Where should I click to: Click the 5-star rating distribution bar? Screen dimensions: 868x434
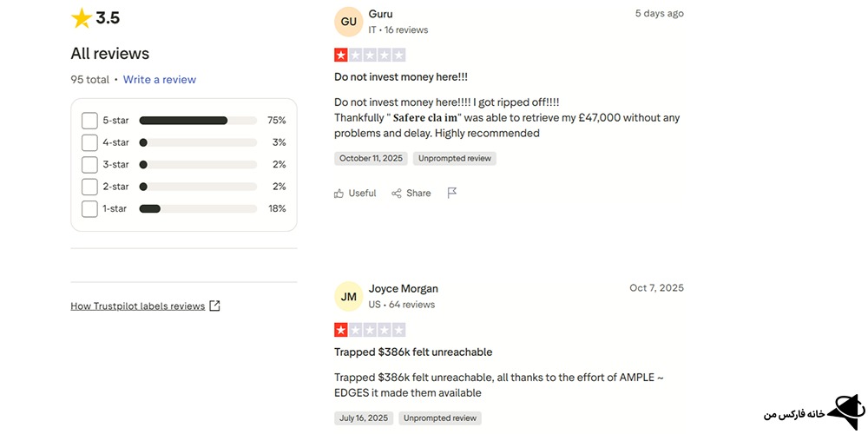coord(198,121)
